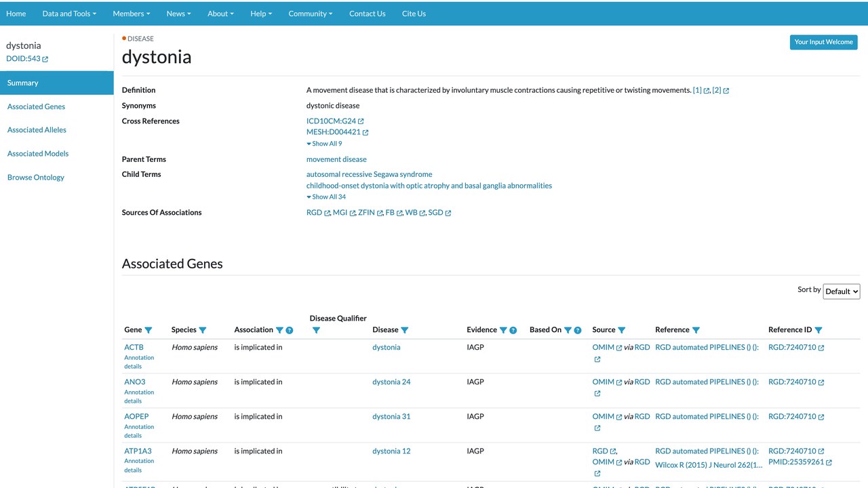
Task: Open filter for Association column
Action: tap(279, 330)
